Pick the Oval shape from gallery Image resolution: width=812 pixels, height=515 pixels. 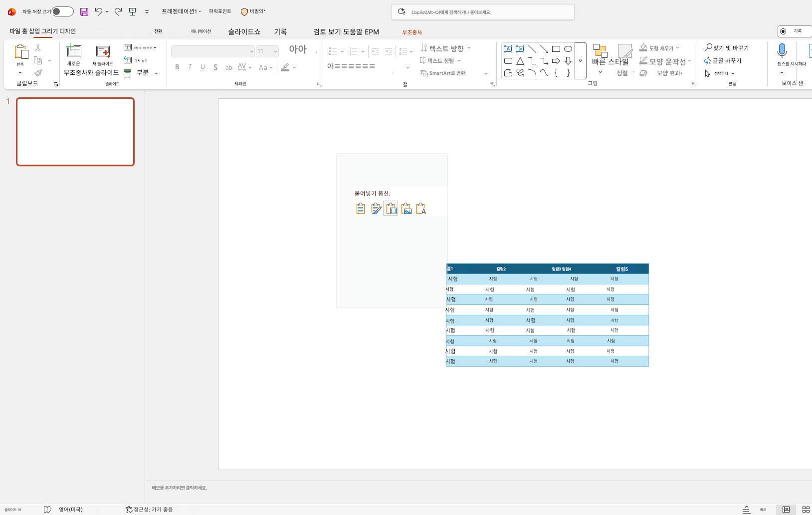tap(568, 49)
